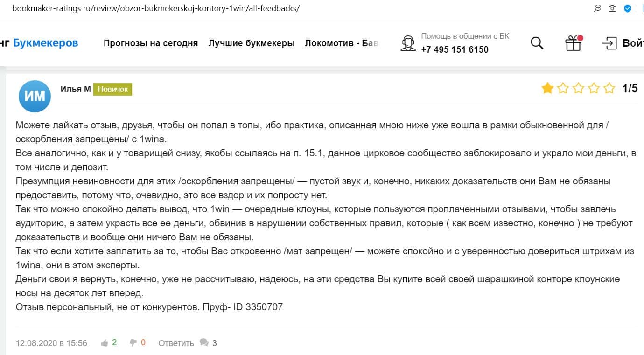
Task: Select the third rating star
Action: pyautogui.click(x=578, y=88)
